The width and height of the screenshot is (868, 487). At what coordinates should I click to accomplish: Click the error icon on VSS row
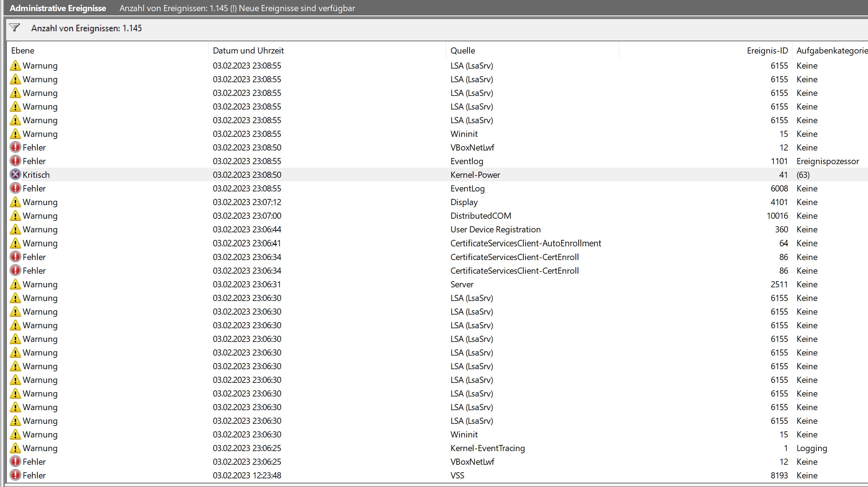(x=15, y=476)
